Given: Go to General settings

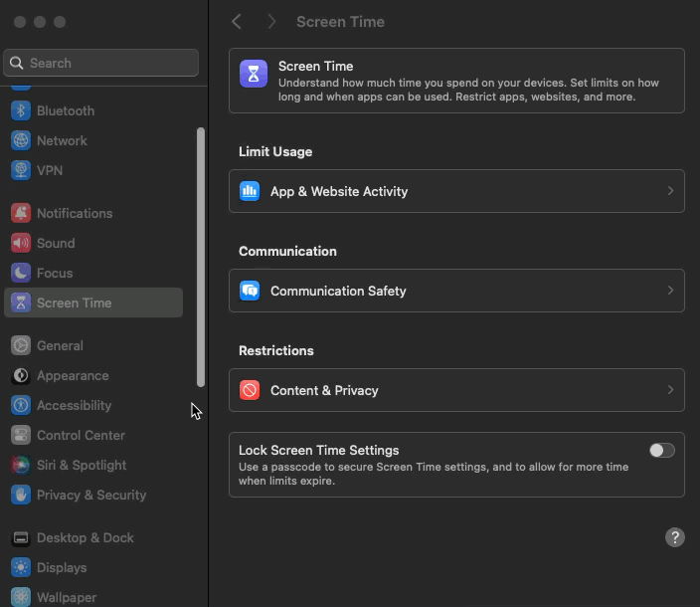Looking at the screenshot, I should (93, 345).
